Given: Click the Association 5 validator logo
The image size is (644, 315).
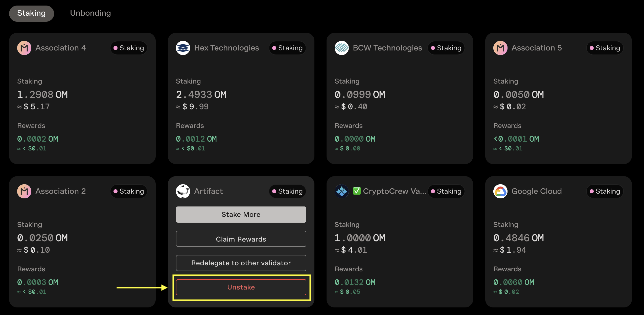Looking at the screenshot, I should (500, 48).
